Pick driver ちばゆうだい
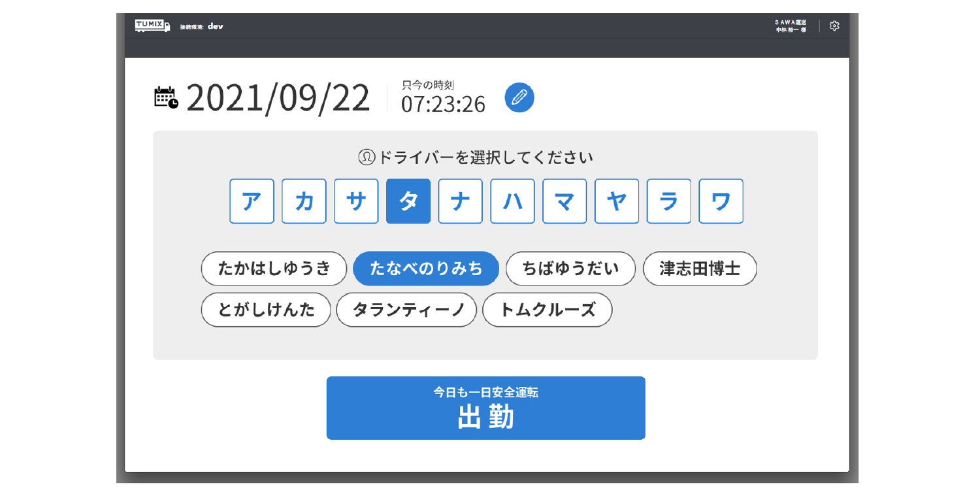Image resolution: width=980 pixels, height=498 pixels. click(x=570, y=269)
